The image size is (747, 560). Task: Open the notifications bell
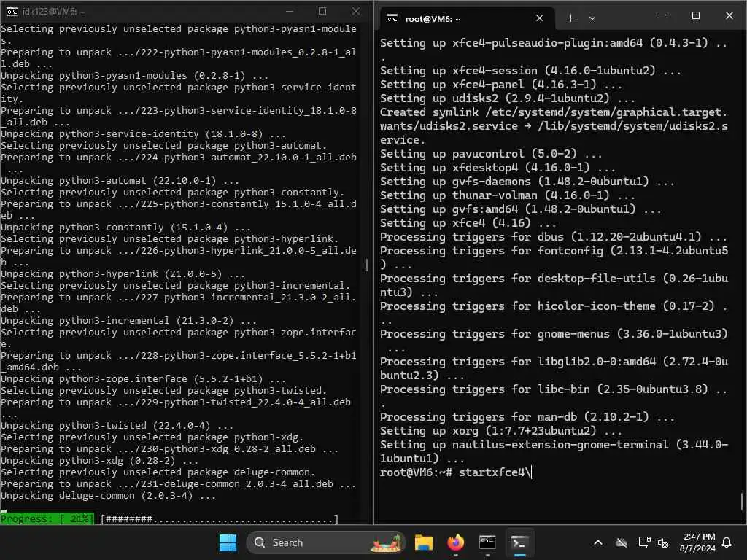coord(727,542)
